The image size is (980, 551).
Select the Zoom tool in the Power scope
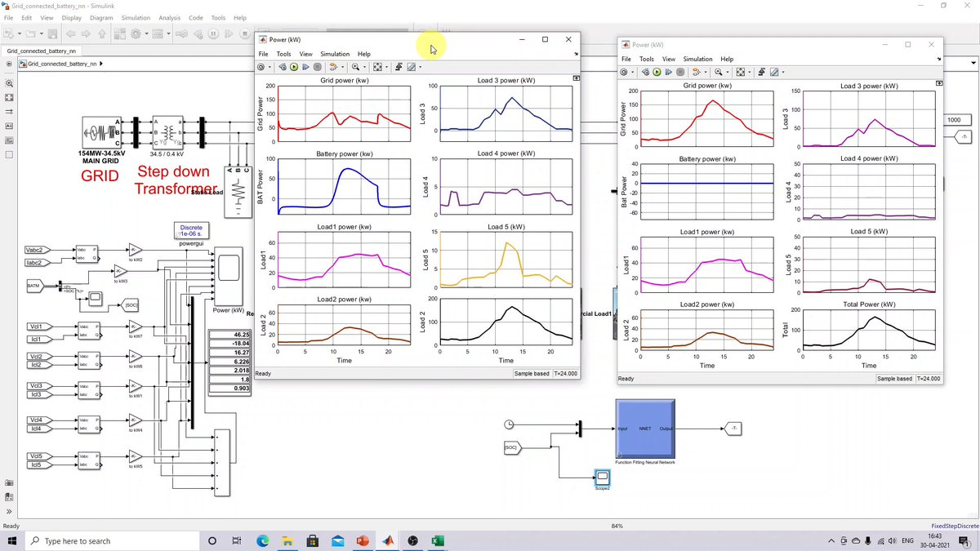[x=355, y=67]
